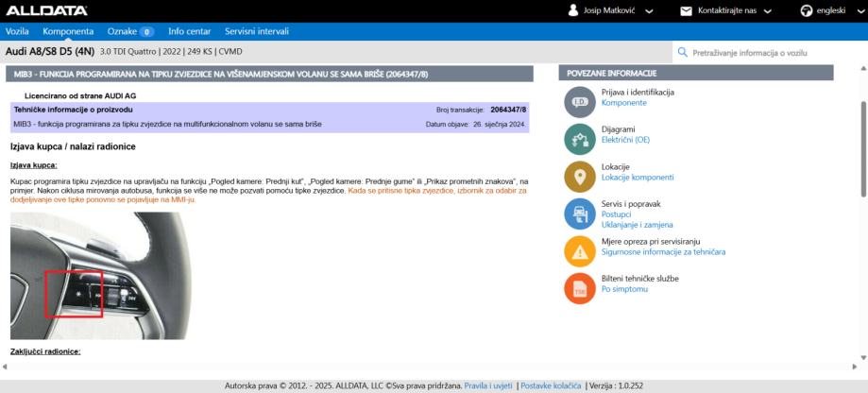Click the Lokacije pin icon

(x=580, y=177)
